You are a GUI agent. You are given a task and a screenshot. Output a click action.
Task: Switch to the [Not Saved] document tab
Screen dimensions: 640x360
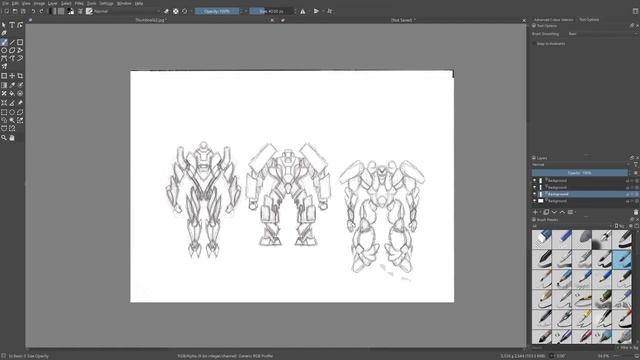(403, 20)
